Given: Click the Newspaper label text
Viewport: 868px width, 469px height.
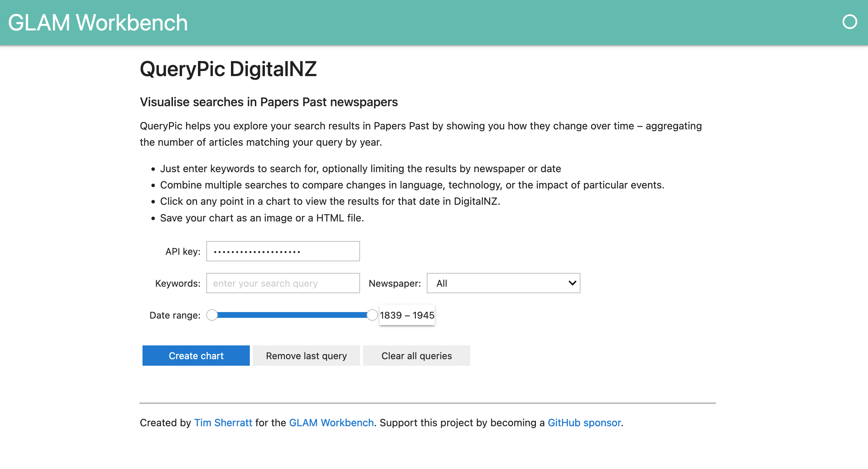Looking at the screenshot, I should coord(394,283).
